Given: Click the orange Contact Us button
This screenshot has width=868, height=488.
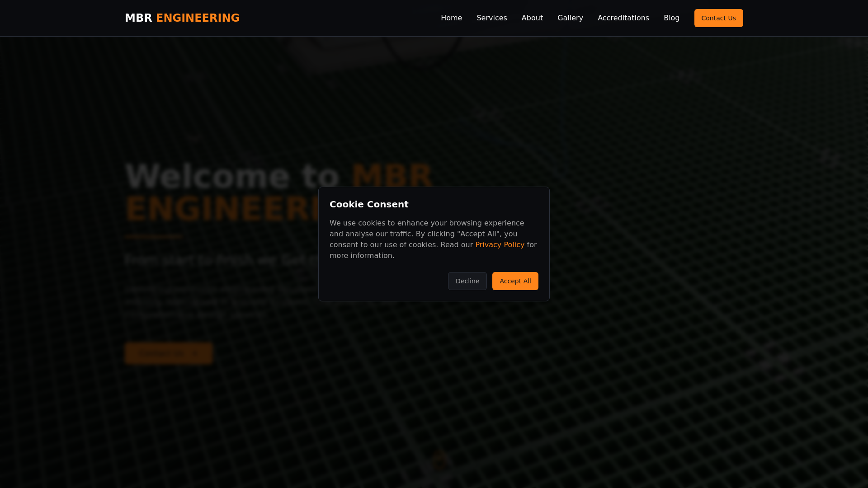Looking at the screenshot, I should tap(718, 18).
